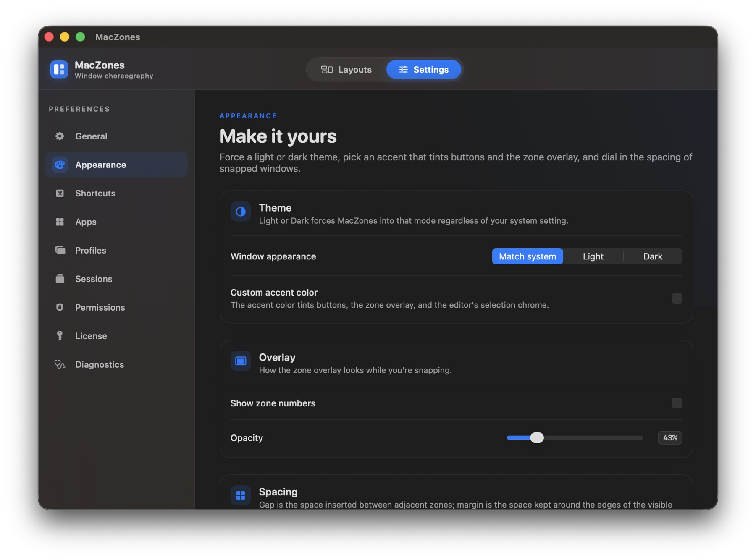Open the License section
This screenshot has width=756, height=560.
pos(116,336)
